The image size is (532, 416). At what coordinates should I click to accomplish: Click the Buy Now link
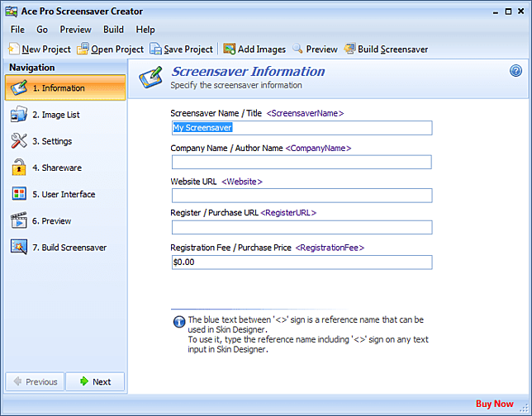click(x=494, y=404)
